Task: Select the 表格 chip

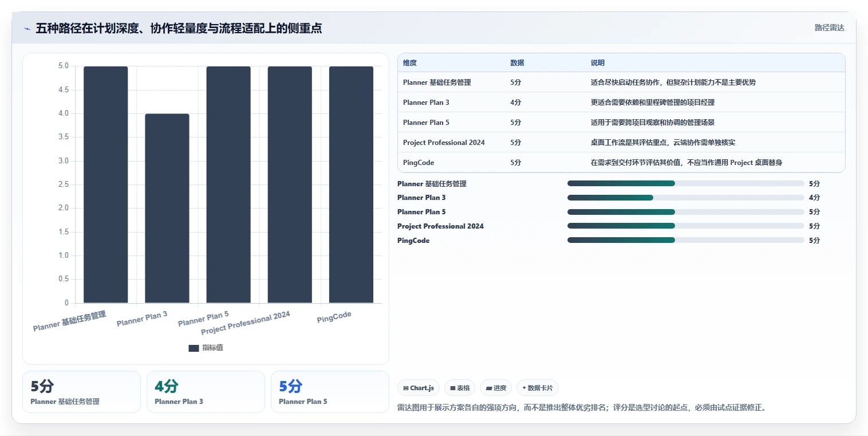Action: click(460, 388)
